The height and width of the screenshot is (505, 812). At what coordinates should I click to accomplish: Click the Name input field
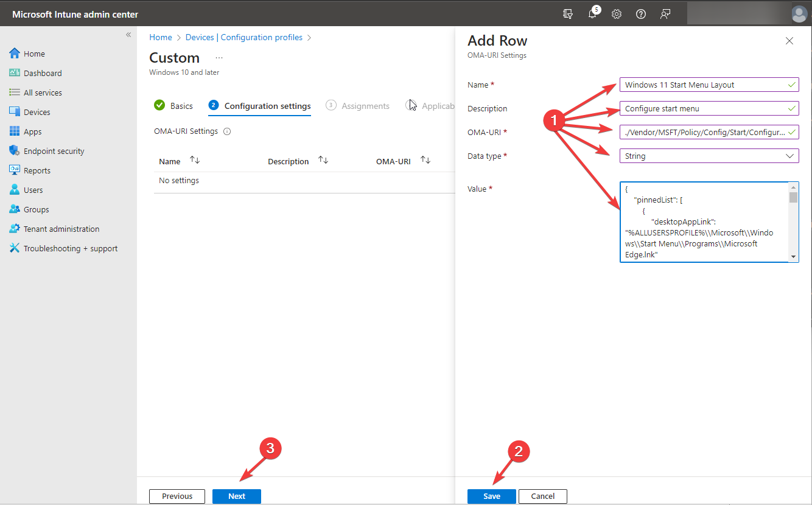pyautogui.click(x=709, y=85)
